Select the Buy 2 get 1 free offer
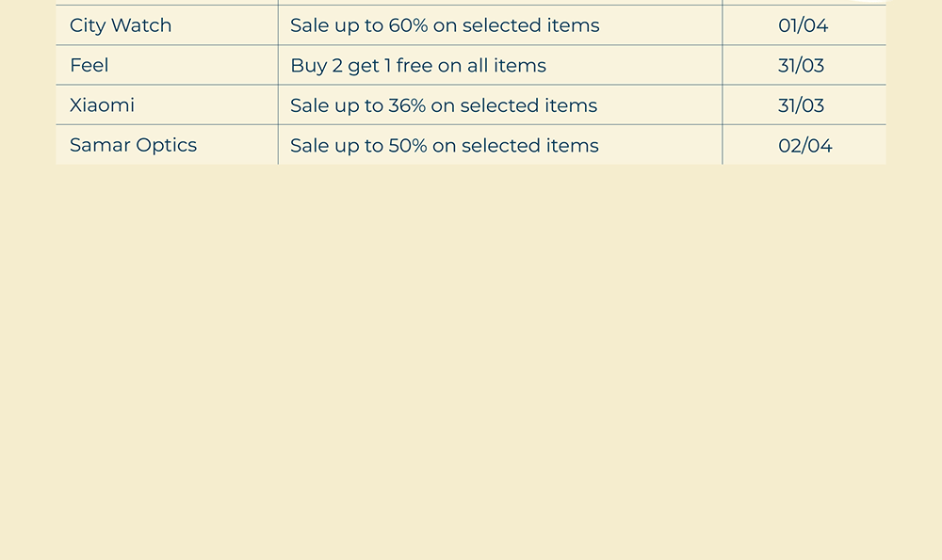 [x=418, y=66]
